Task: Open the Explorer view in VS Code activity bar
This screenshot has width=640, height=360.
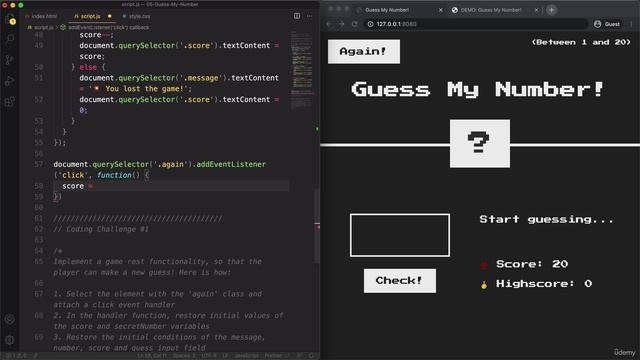Action: [10, 19]
